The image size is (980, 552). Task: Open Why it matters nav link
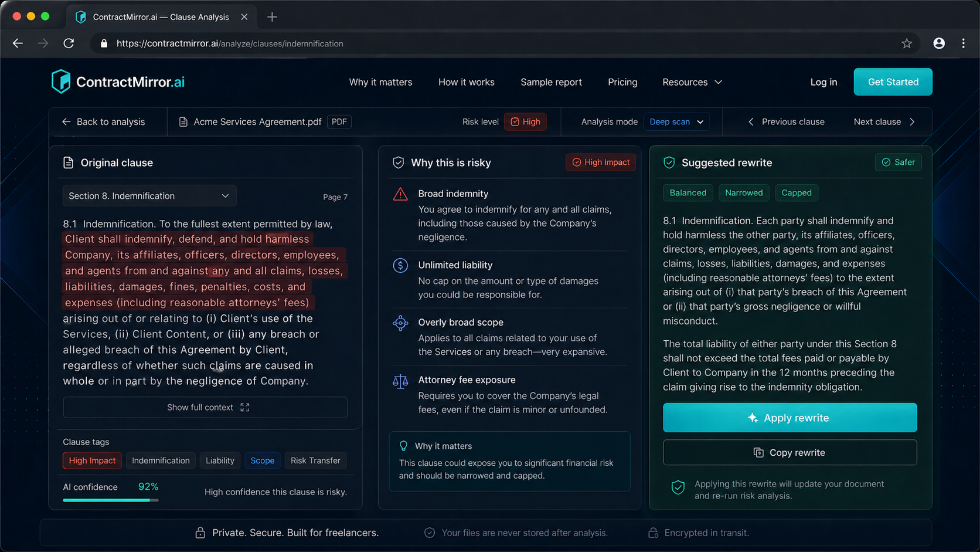point(381,82)
